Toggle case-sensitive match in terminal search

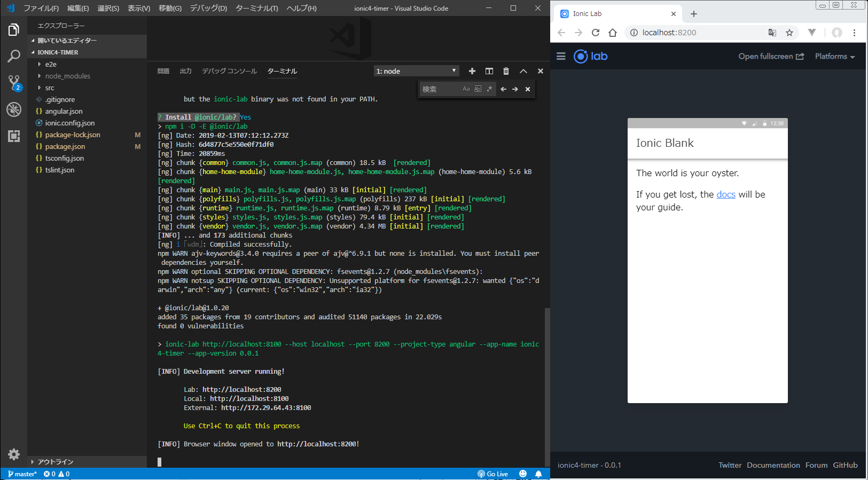coord(466,89)
